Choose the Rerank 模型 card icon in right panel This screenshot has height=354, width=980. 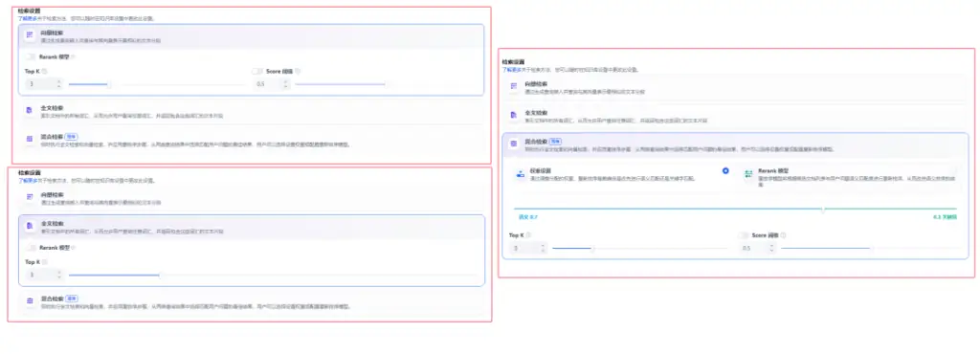(748, 174)
